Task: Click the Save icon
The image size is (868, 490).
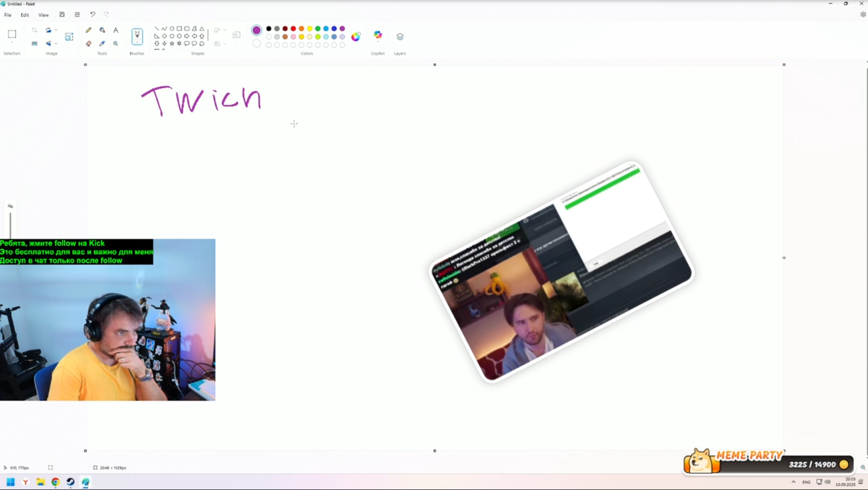Action: point(62,15)
